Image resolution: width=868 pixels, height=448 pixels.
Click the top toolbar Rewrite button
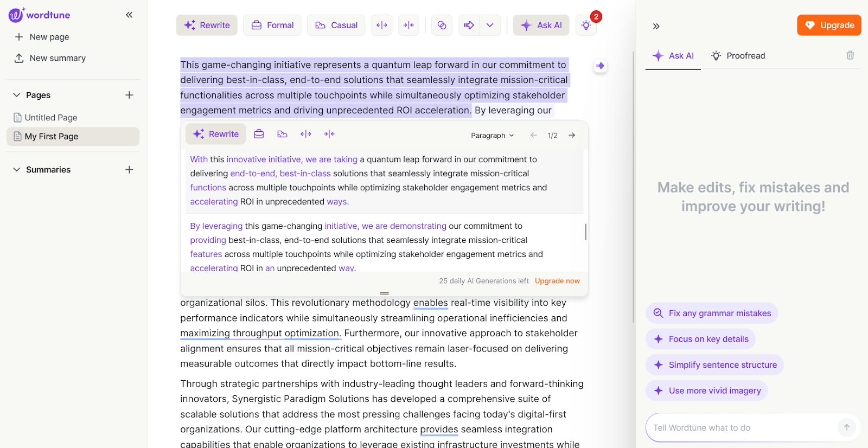207,25
